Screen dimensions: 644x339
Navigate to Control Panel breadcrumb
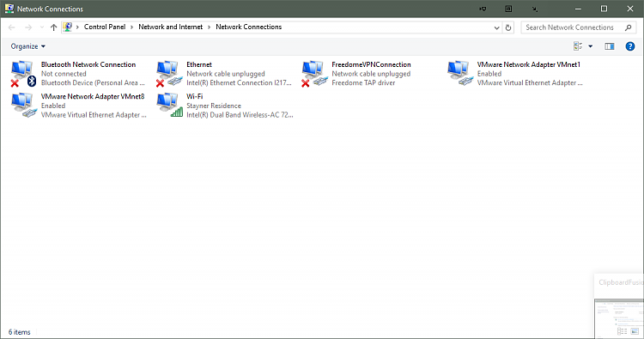(105, 27)
